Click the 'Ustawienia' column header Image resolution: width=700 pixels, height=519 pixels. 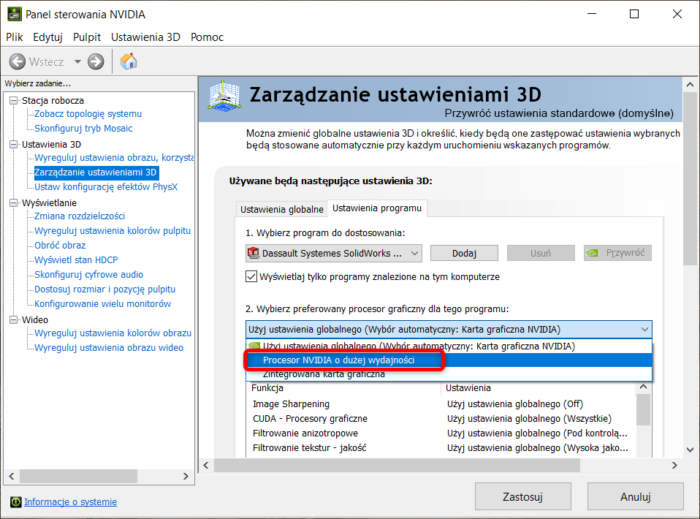point(538,388)
